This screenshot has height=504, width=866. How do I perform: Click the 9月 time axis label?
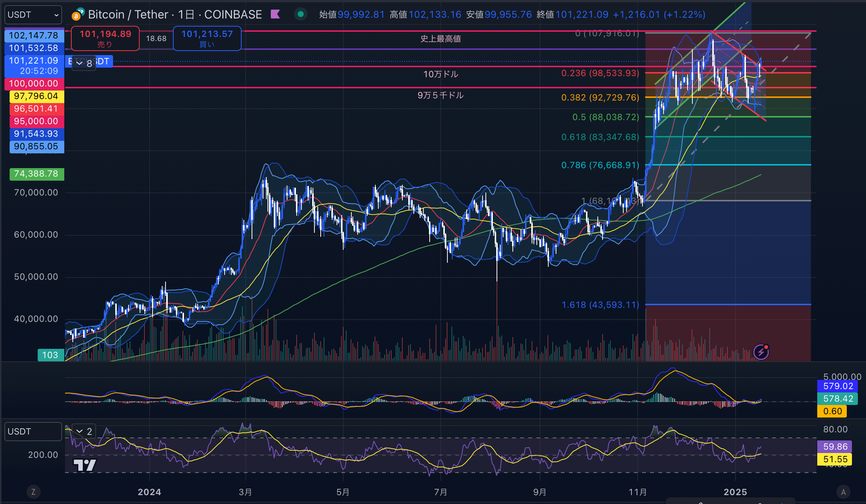pyautogui.click(x=540, y=492)
